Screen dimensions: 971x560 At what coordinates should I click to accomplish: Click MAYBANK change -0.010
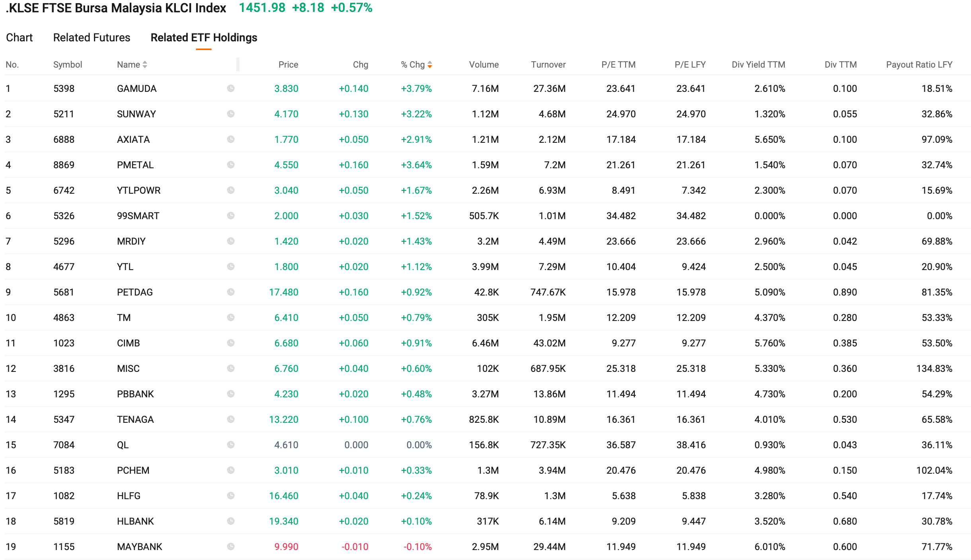[355, 546]
